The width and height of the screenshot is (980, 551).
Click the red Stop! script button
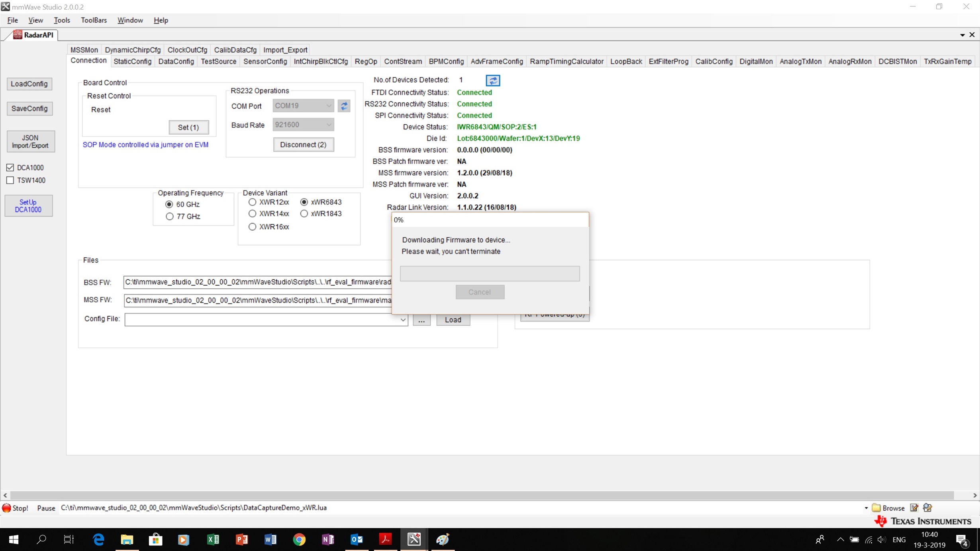pos(16,508)
